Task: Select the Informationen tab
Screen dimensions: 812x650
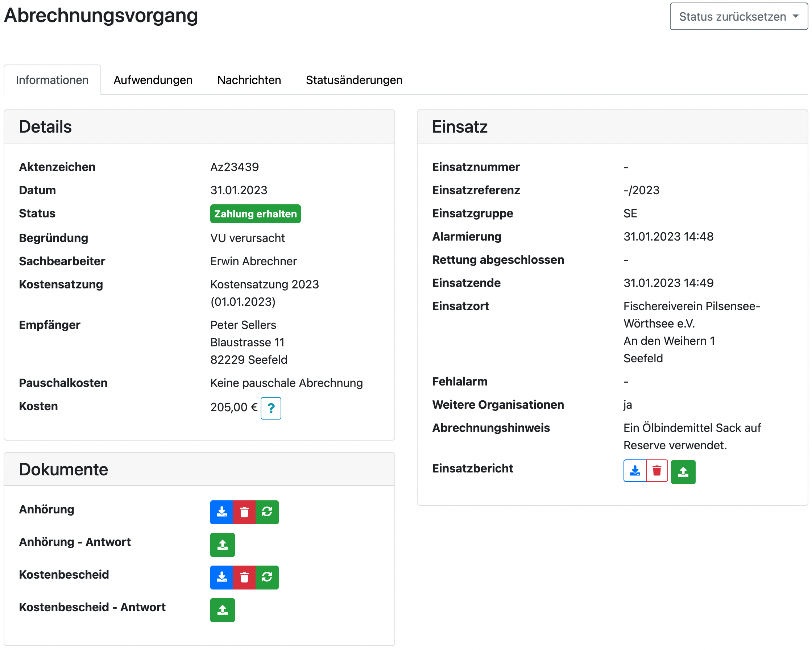Action: 52,80
